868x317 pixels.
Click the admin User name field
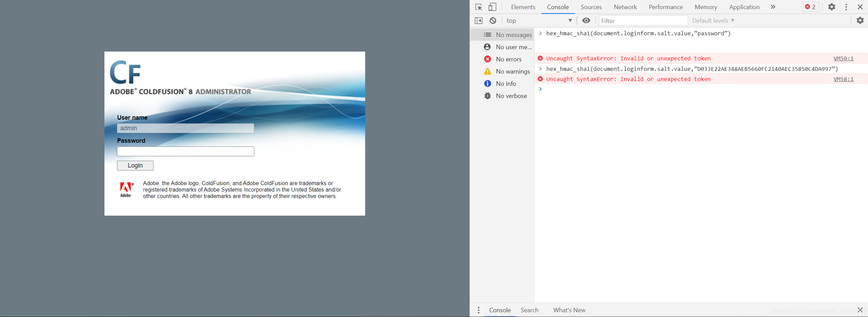tap(185, 128)
